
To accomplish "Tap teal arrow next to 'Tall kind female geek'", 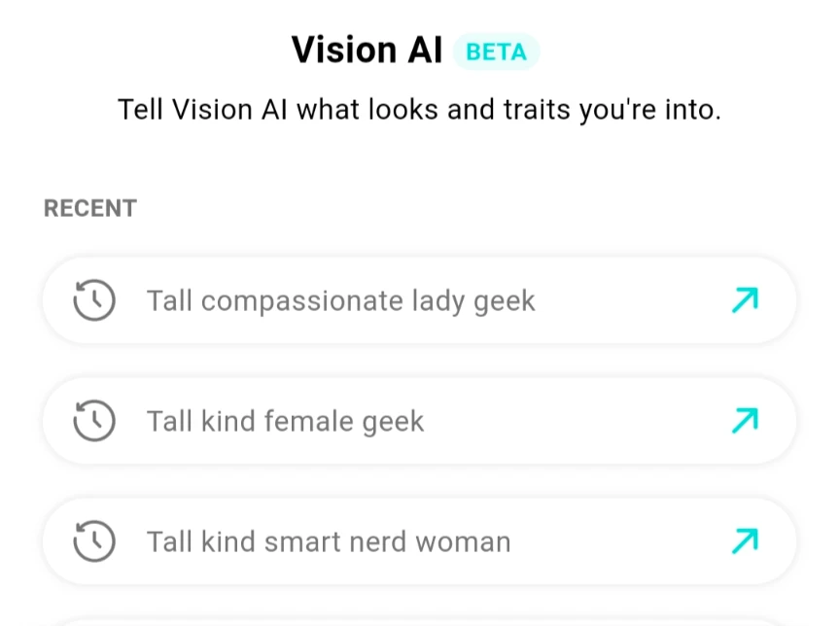I will pos(745,421).
